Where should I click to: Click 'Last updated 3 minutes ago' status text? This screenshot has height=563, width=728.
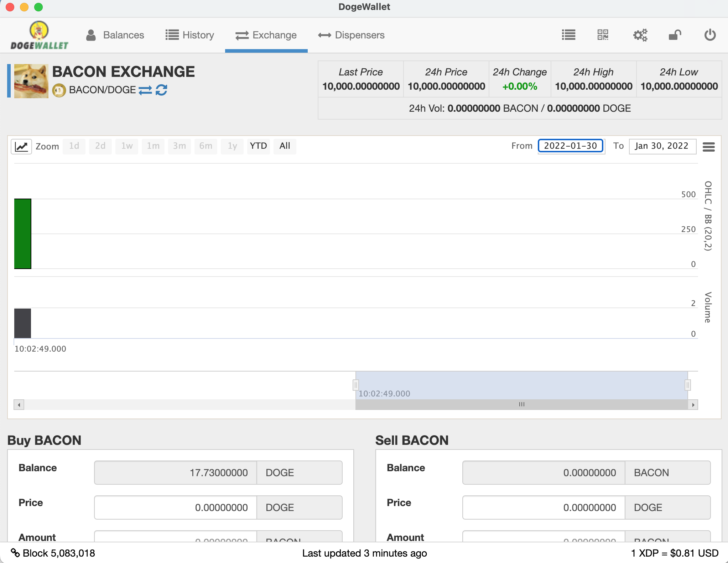point(364,553)
